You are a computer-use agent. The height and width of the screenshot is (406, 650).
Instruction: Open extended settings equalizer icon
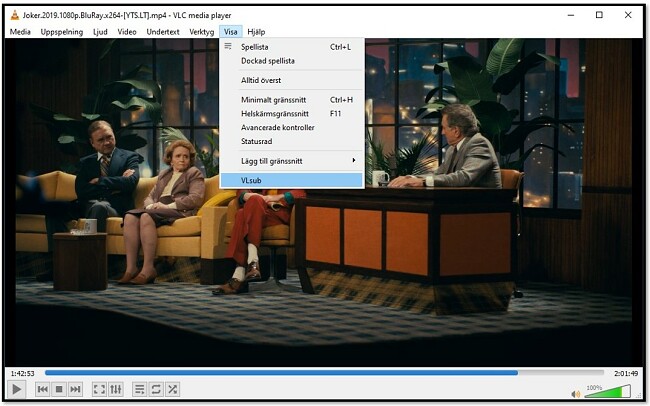115,389
